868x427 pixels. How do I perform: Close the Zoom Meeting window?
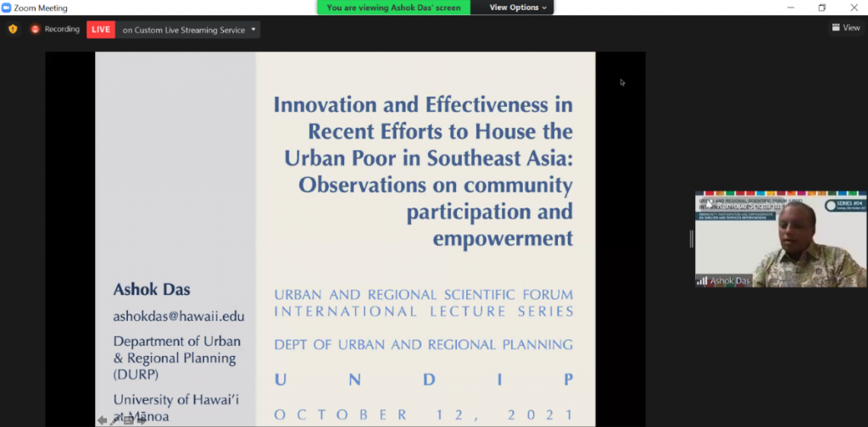click(854, 8)
